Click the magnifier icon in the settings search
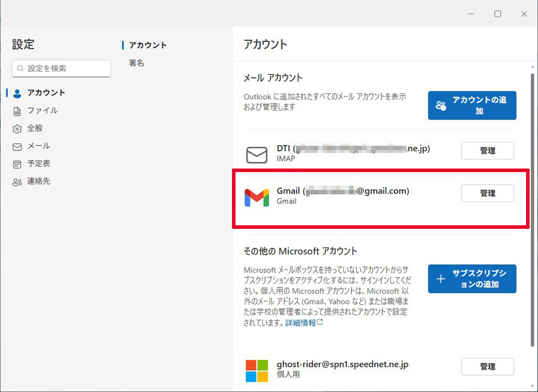 20,68
